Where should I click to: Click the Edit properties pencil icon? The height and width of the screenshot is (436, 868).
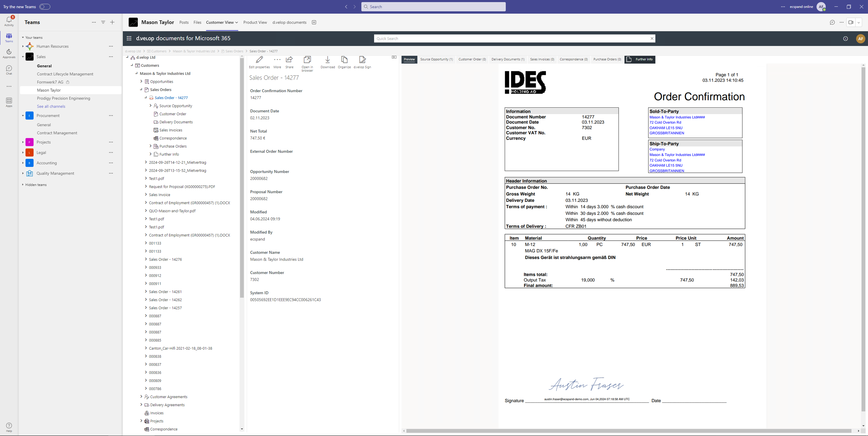click(259, 60)
